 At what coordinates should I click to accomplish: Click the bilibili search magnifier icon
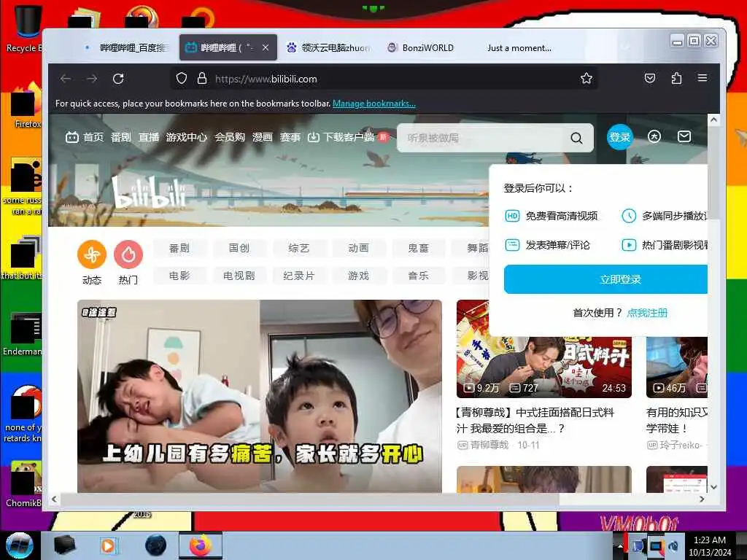576,138
